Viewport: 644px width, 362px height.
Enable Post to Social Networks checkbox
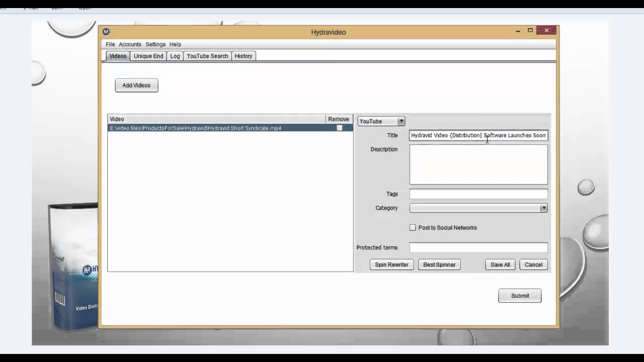click(413, 228)
